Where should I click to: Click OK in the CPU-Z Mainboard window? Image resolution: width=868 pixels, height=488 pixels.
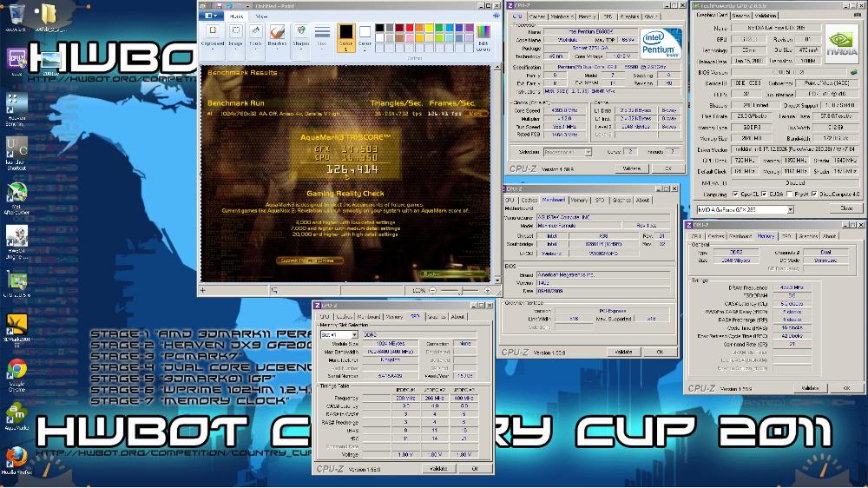(660, 352)
